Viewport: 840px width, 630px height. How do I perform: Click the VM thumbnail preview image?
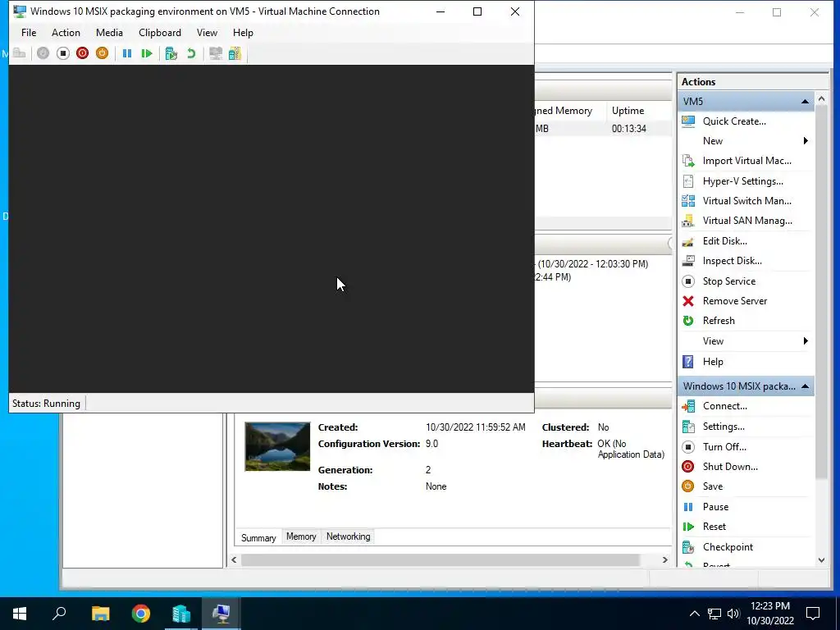277,447
